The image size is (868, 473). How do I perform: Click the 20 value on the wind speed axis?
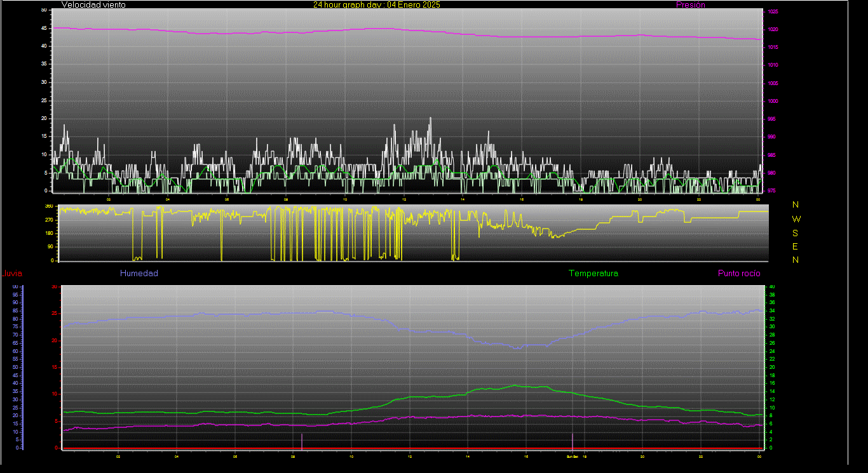pyautogui.click(x=44, y=118)
